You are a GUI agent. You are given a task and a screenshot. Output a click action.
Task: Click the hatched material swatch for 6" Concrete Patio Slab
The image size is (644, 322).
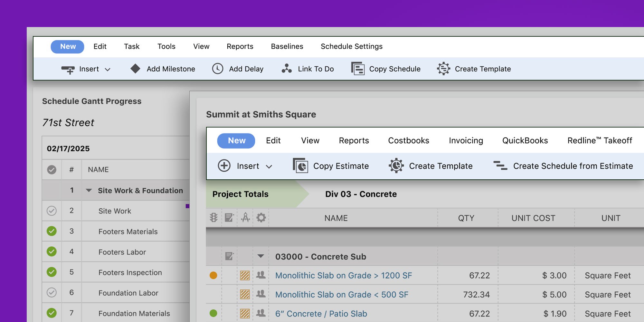coord(245,313)
